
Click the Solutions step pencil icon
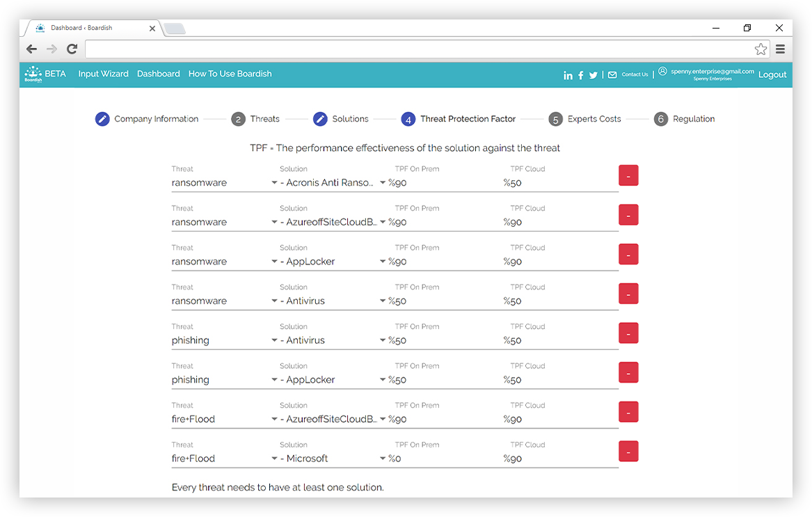(x=321, y=119)
